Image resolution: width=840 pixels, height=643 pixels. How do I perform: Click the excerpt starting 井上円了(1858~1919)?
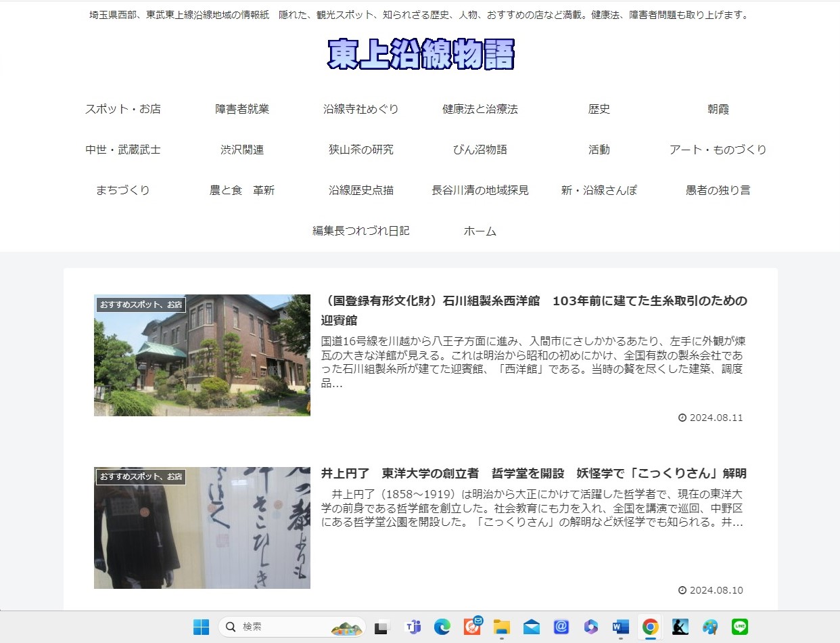pyautogui.click(x=533, y=508)
